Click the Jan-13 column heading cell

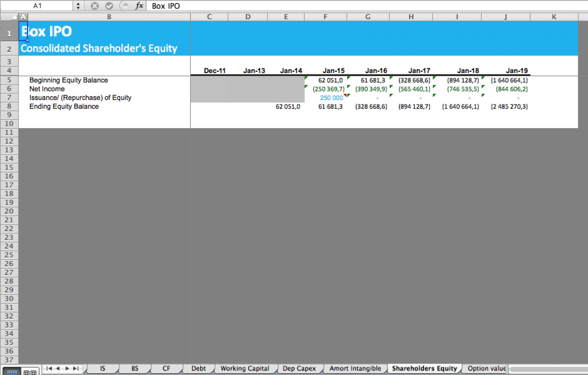[254, 71]
